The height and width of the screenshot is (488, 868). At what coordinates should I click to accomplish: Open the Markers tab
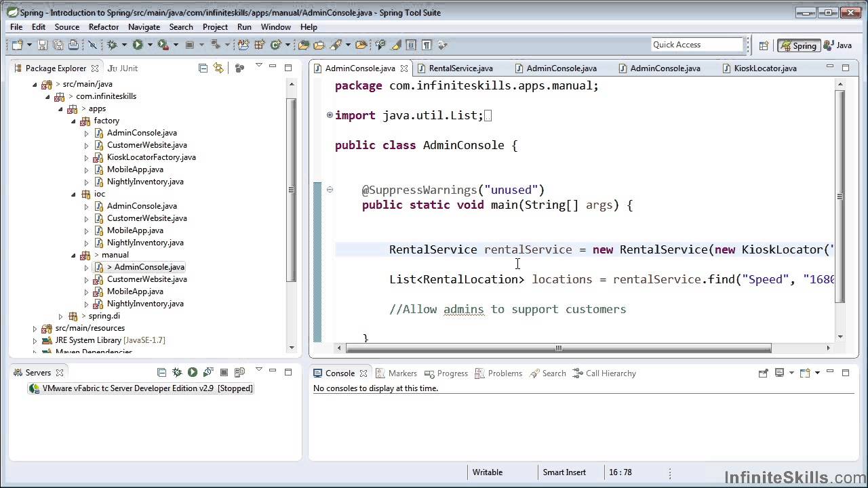pos(395,373)
